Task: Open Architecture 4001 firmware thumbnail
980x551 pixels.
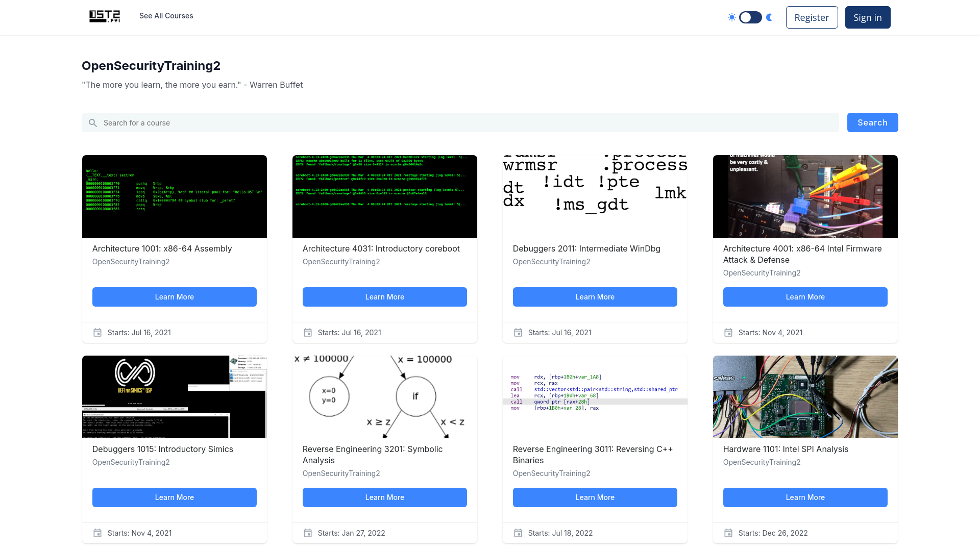Action: 805,196
